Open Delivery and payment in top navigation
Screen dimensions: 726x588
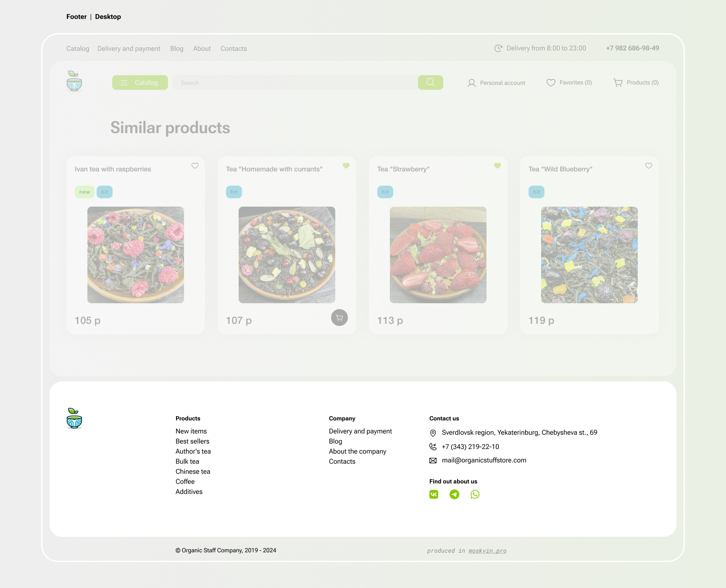[x=129, y=49]
